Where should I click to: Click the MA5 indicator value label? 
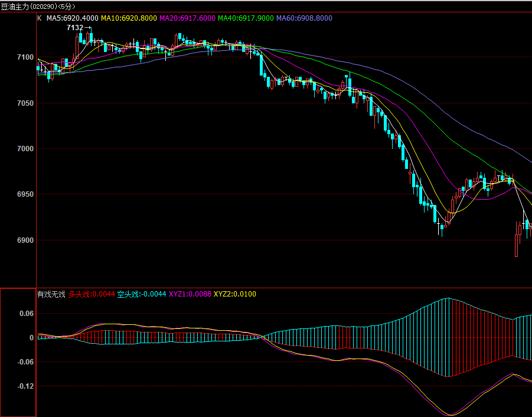[x=72, y=18]
